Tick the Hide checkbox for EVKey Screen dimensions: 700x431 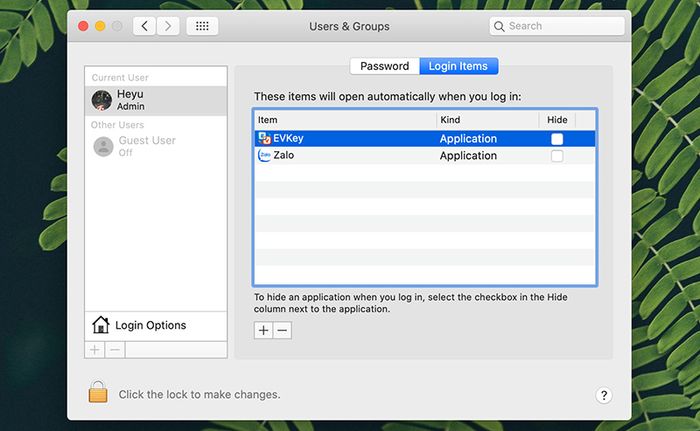pyautogui.click(x=557, y=139)
